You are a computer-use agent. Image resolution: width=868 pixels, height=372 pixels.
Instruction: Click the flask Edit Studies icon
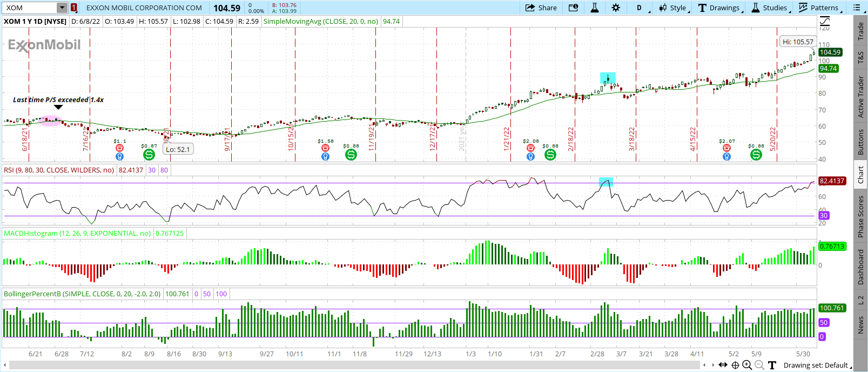(x=595, y=8)
